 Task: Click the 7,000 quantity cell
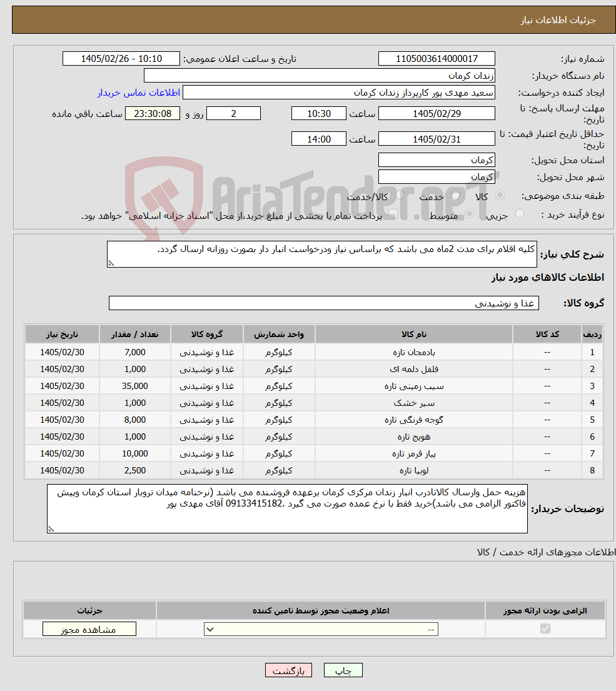135,352
